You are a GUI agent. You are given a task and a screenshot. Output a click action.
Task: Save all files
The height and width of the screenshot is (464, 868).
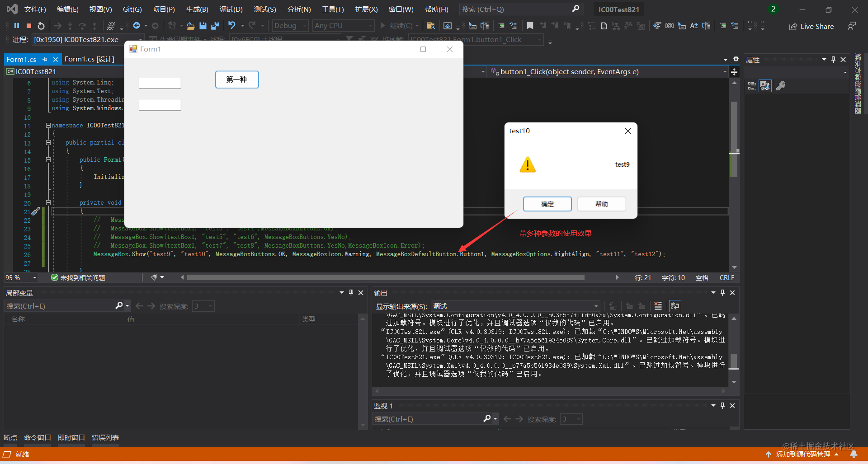click(215, 26)
